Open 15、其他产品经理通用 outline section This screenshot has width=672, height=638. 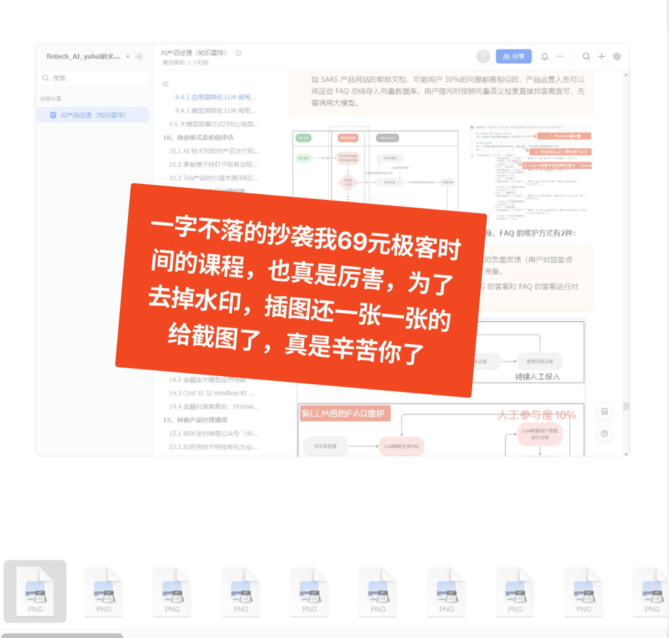pyautogui.click(x=195, y=420)
